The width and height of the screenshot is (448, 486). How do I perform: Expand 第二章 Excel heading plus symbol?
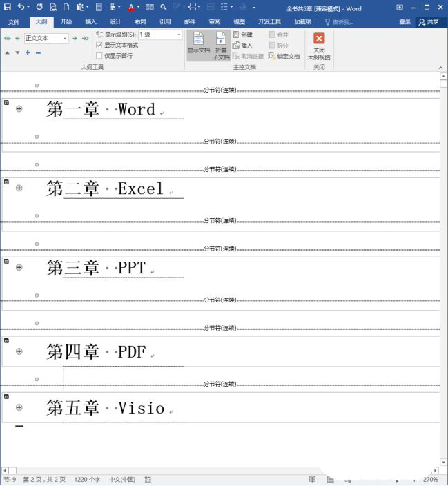click(19, 188)
